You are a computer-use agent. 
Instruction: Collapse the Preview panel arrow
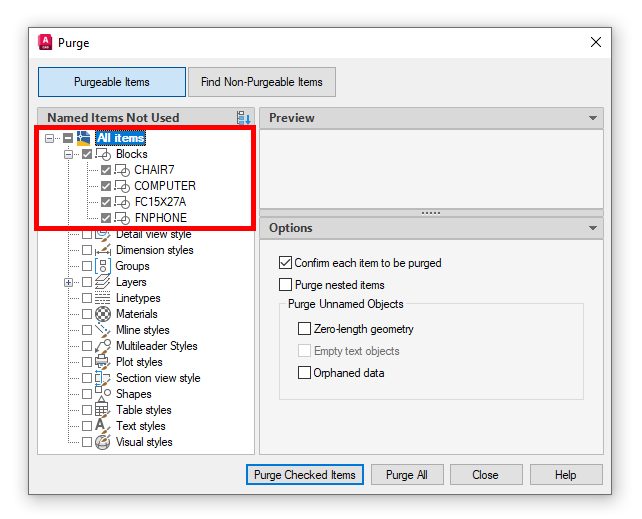click(594, 118)
